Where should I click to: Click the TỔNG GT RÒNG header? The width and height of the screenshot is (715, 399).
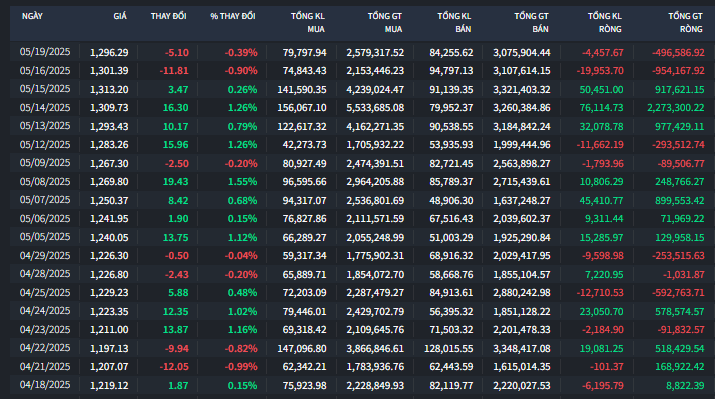coord(685,23)
